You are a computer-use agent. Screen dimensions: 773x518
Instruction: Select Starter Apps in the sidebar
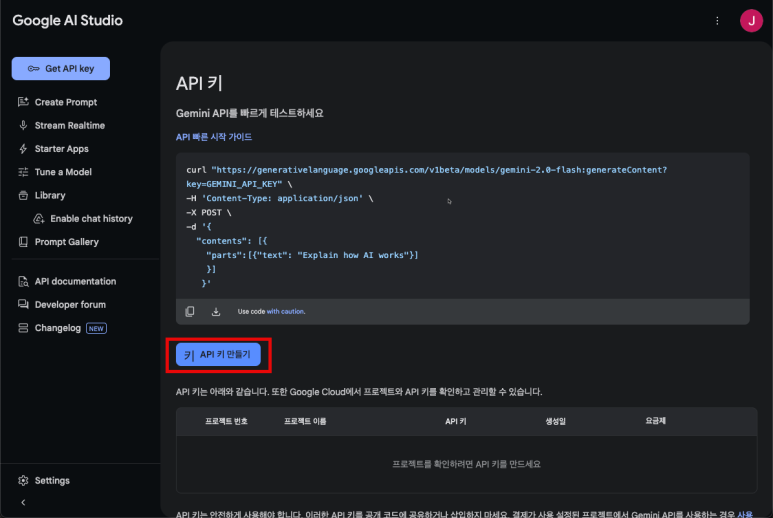(62, 148)
